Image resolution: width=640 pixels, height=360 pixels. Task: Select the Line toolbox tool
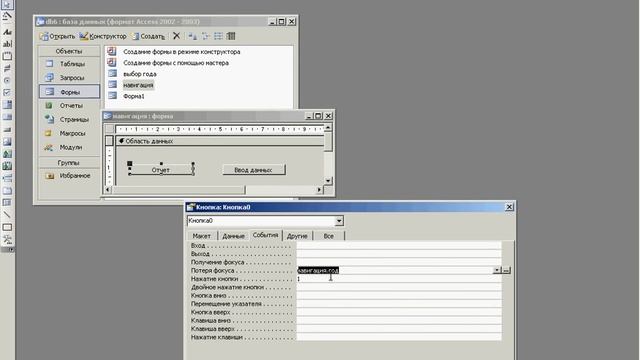pos(7,215)
